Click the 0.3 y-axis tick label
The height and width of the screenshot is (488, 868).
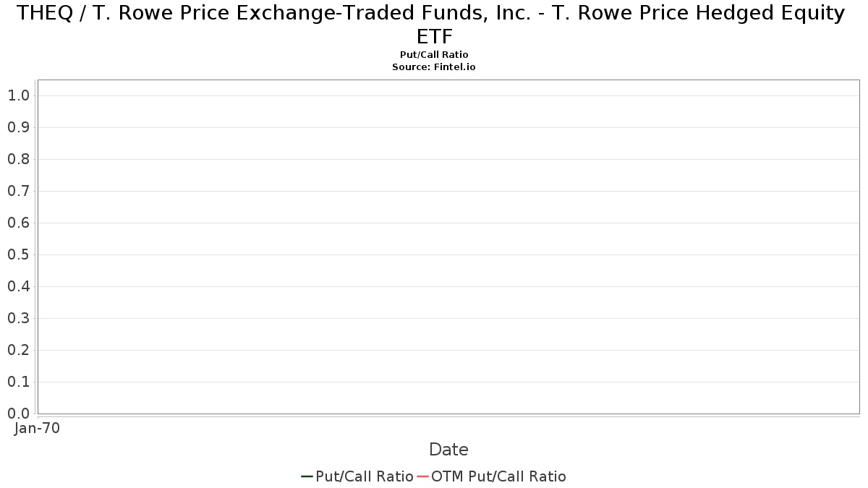(x=18, y=318)
